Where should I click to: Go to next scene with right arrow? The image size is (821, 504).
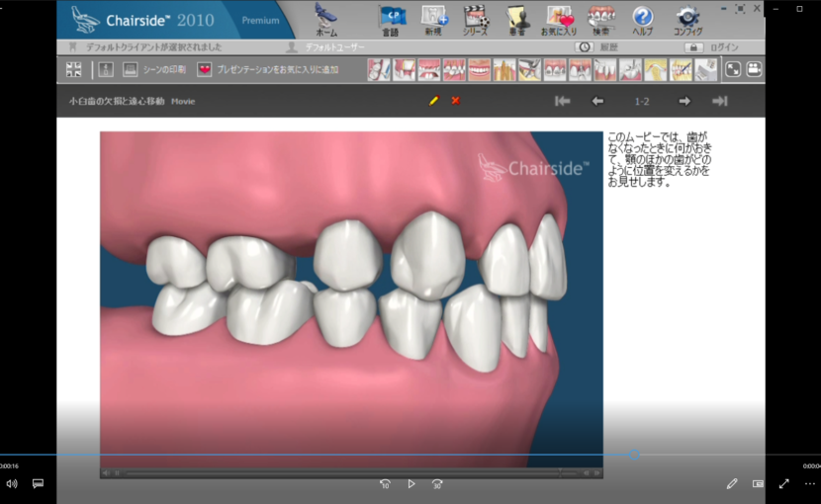(684, 101)
